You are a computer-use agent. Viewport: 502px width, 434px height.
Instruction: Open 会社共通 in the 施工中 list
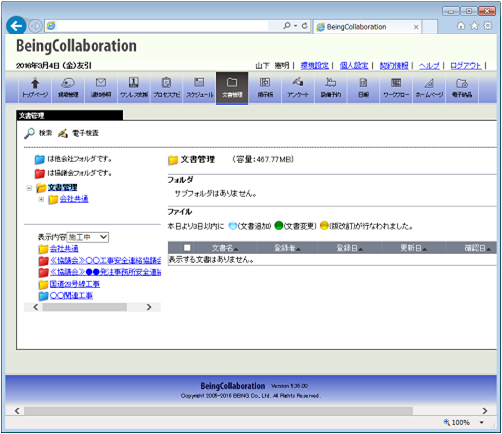point(64,249)
